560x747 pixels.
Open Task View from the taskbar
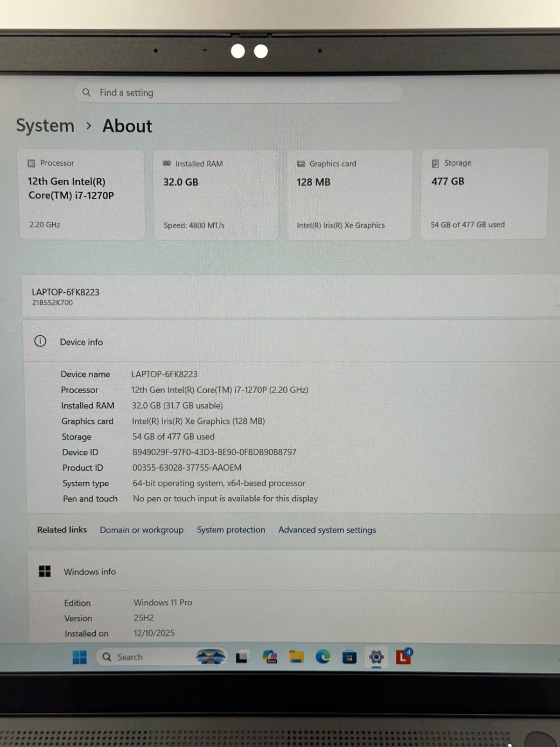coord(242,657)
